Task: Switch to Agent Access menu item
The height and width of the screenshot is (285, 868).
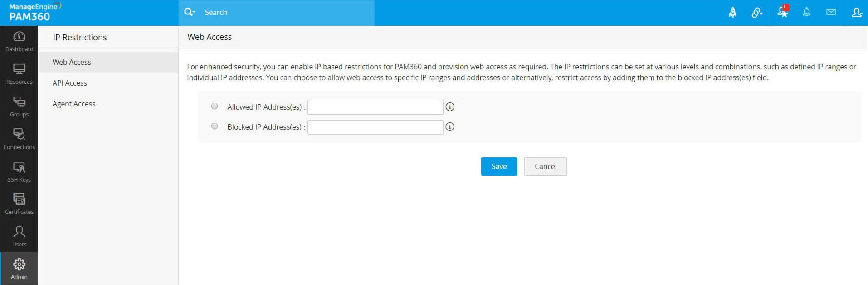Action: (74, 104)
